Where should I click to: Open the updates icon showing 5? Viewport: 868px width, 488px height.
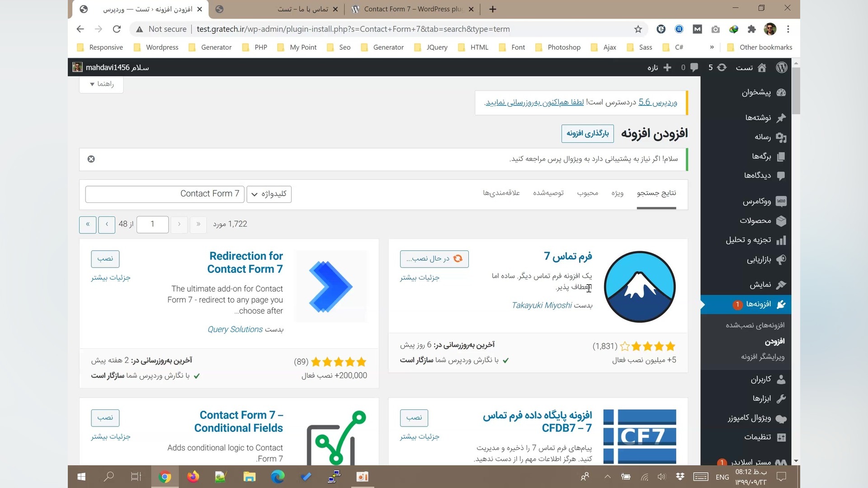pyautogui.click(x=722, y=67)
